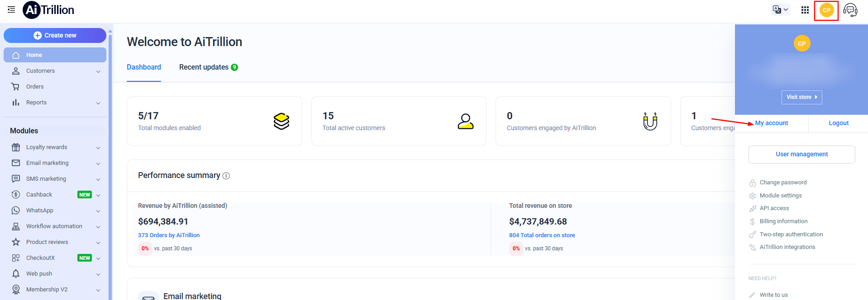868x300 pixels.
Task: Click Logout
Action: pyautogui.click(x=839, y=123)
